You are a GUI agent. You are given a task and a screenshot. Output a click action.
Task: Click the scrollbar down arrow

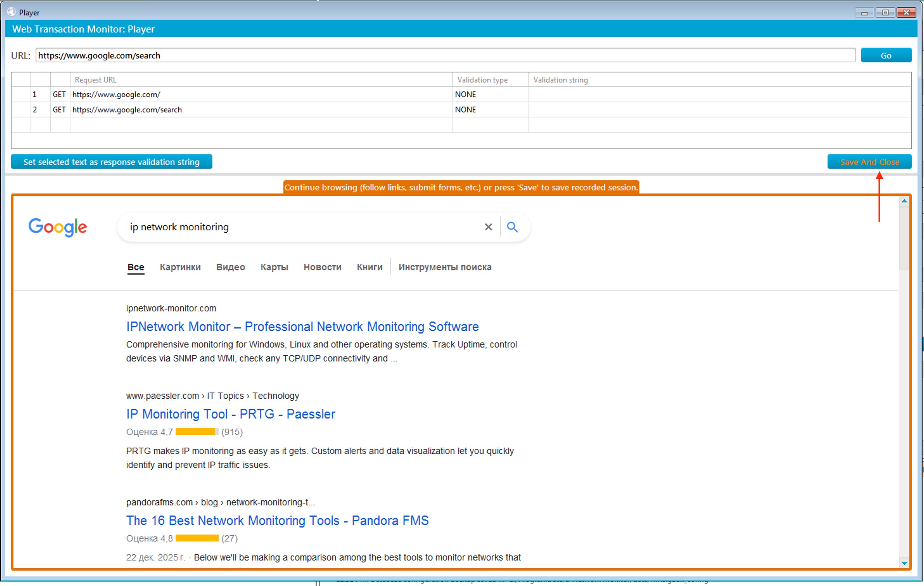[x=904, y=563]
